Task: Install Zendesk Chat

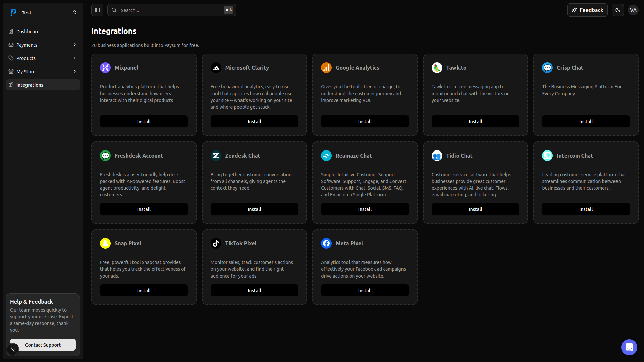Action: 254,209
